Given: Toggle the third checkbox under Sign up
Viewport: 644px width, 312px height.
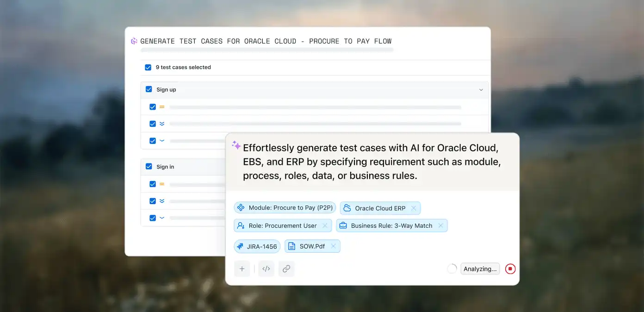Looking at the screenshot, I should (153, 141).
